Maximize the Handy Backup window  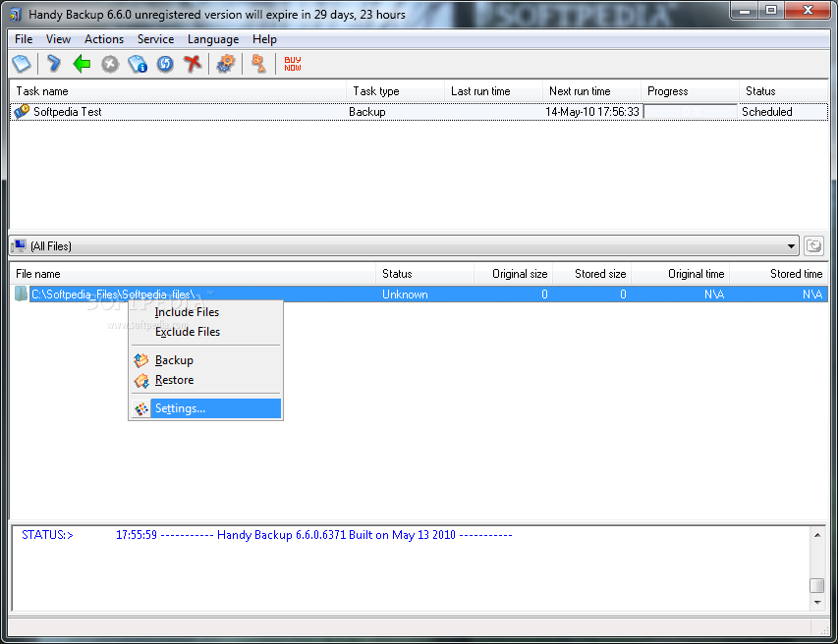[771, 10]
